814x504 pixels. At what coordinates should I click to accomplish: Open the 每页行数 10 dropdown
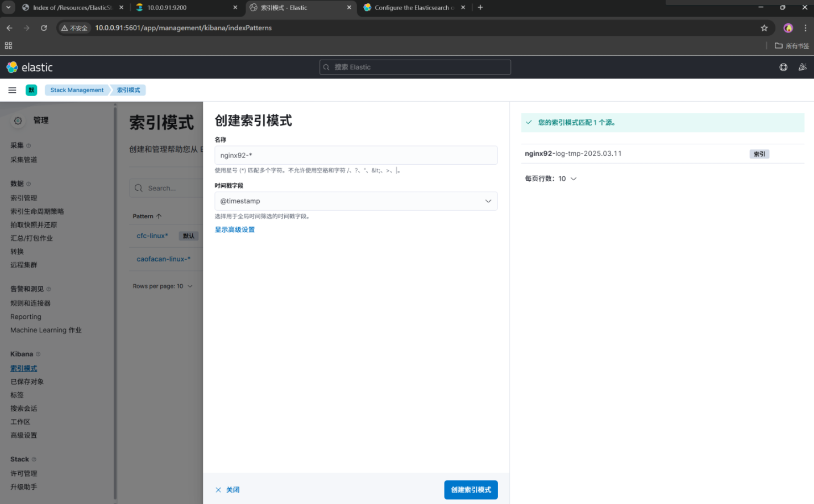coord(550,178)
